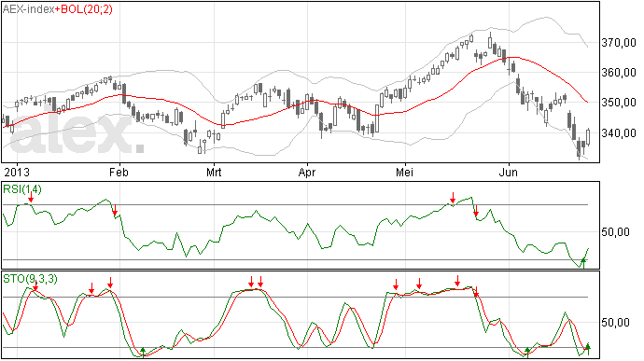Click the green RSI buy arrow in June
The height and width of the screenshot is (361, 644).
[x=583, y=263]
